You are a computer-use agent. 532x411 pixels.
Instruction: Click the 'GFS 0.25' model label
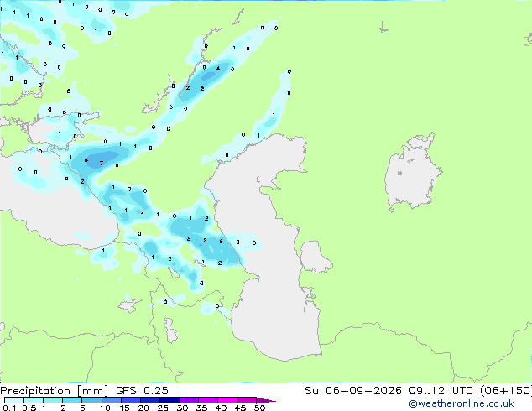pos(142,391)
